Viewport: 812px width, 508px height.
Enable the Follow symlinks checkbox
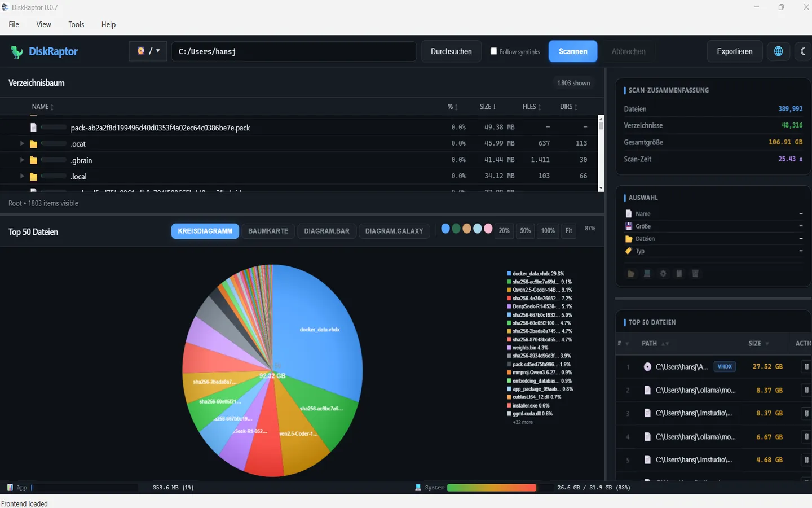click(x=494, y=51)
